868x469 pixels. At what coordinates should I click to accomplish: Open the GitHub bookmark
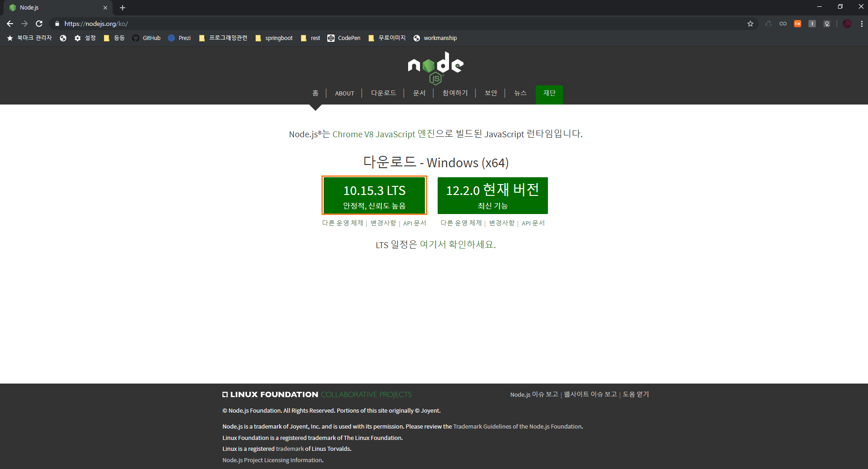coord(146,38)
